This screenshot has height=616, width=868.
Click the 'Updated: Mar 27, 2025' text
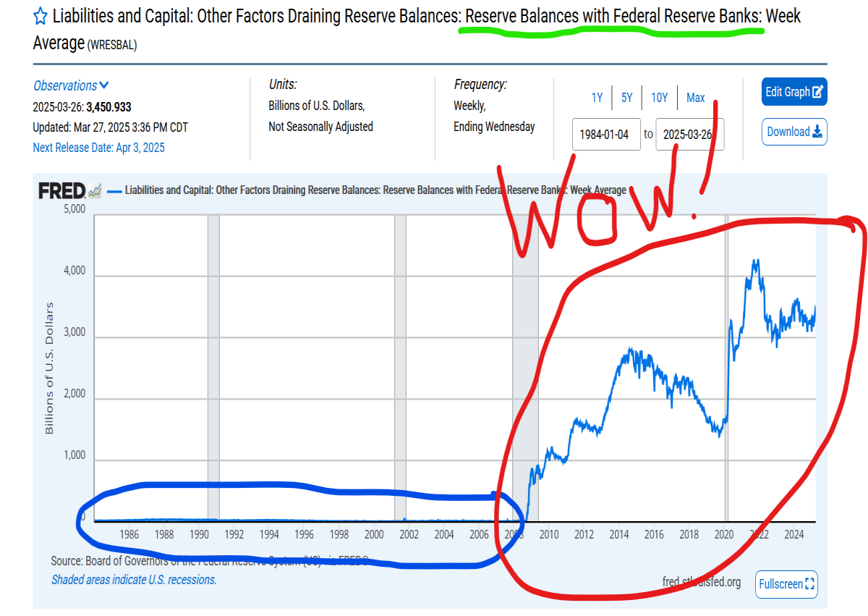point(110,127)
